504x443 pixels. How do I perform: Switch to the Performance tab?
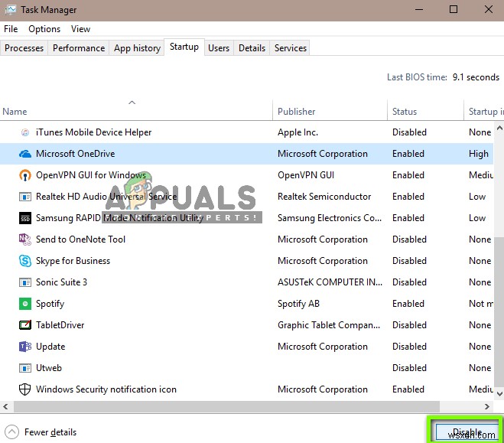click(79, 48)
